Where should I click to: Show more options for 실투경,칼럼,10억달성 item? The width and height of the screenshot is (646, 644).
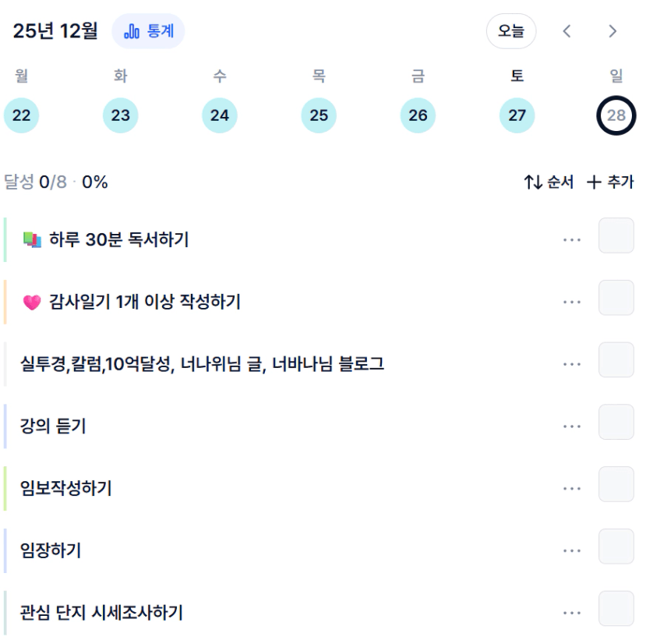572,364
